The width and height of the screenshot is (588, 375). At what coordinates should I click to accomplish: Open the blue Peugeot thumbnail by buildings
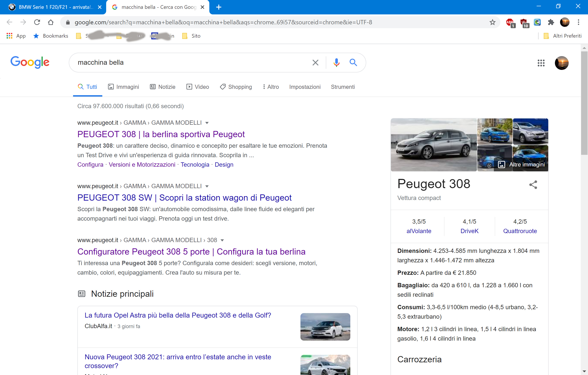click(x=495, y=131)
